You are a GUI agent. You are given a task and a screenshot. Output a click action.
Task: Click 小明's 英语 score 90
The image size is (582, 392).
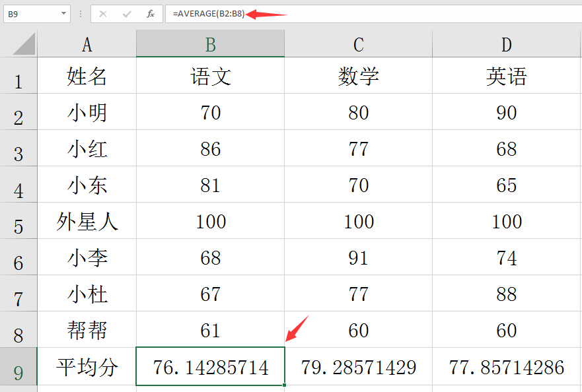507,112
